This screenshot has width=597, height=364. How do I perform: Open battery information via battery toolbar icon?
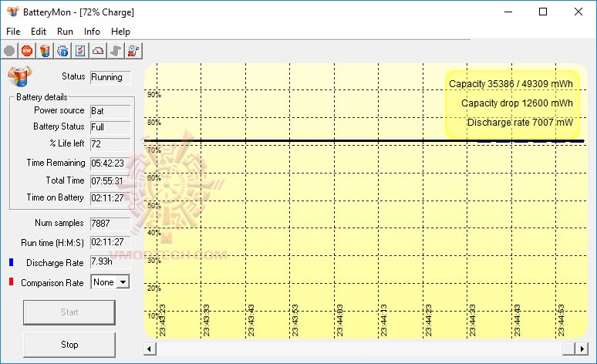(45, 51)
